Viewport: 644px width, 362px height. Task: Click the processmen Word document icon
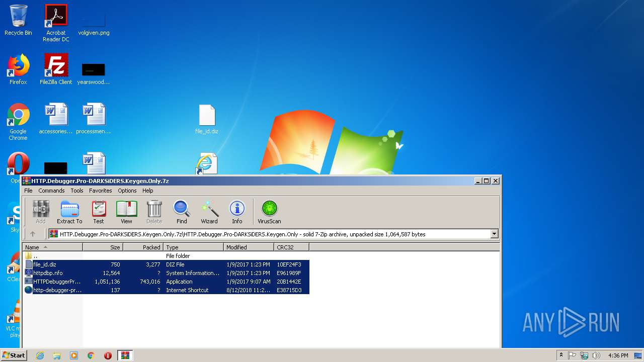94,119
